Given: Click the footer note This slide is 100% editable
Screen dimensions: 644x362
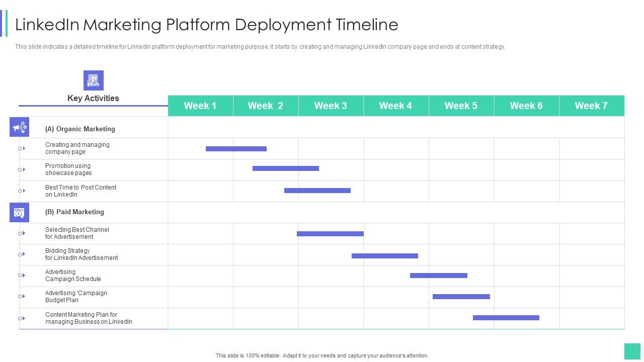Looking at the screenshot, I should pyautogui.click(x=322, y=355).
